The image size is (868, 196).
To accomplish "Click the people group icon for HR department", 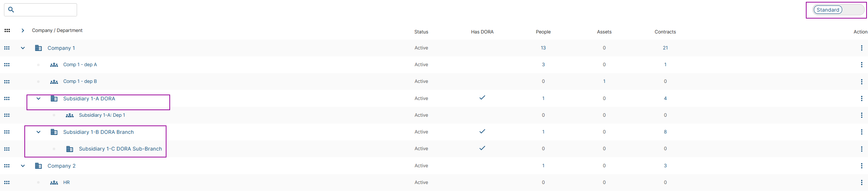I will (54, 183).
